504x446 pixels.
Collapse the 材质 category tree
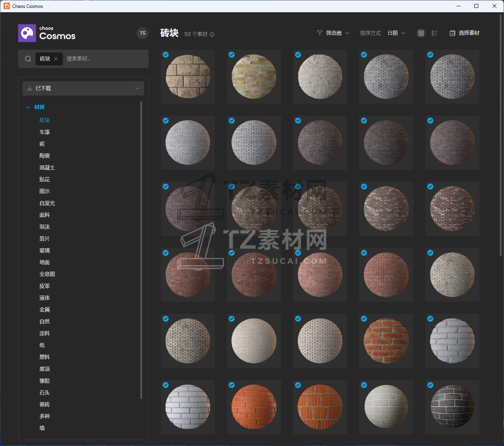pos(28,107)
